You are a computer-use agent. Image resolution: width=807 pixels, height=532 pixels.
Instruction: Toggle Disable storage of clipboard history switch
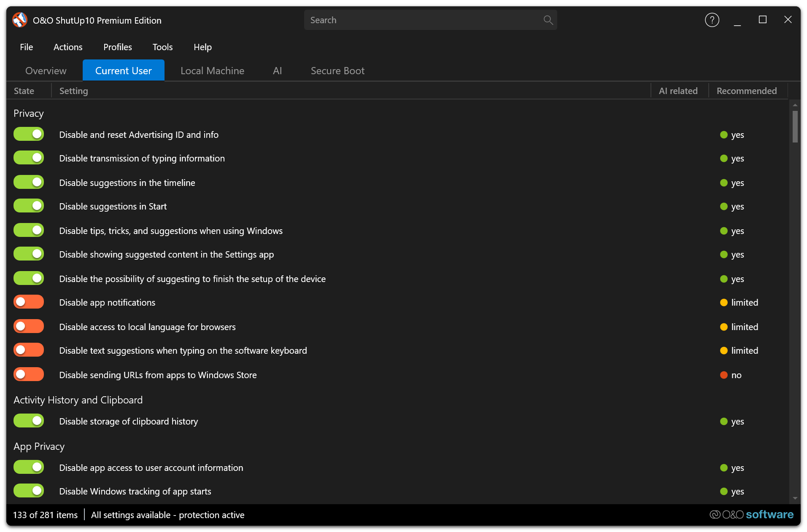pyautogui.click(x=29, y=421)
